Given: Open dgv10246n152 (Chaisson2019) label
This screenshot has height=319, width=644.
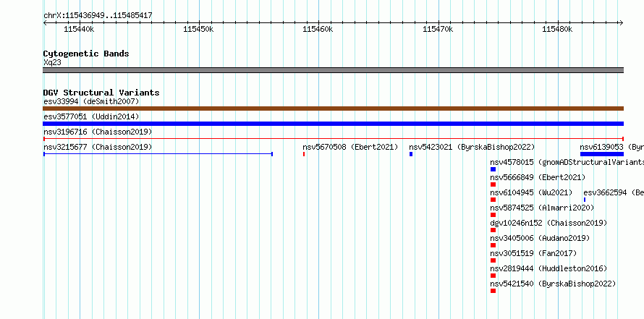Looking at the screenshot, I should click(548, 223).
